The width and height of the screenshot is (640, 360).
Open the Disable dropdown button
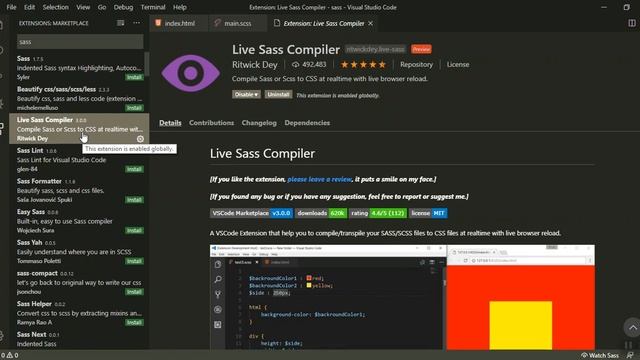click(x=246, y=95)
